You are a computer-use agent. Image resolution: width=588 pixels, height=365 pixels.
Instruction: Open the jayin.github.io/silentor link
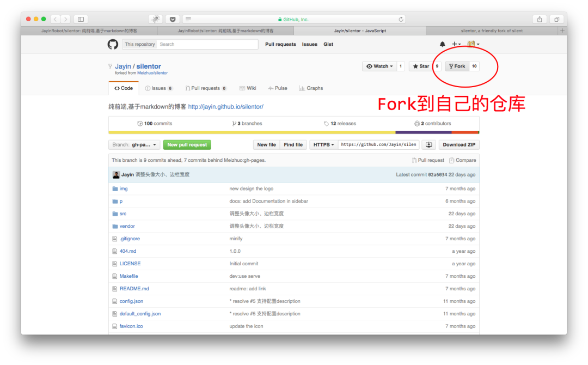coord(226,107)
